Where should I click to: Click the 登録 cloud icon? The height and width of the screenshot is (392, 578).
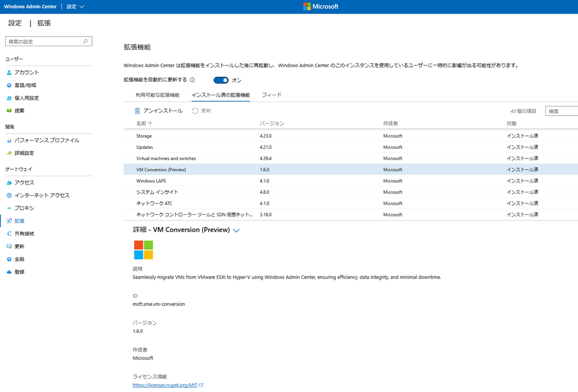pos(9,272)
